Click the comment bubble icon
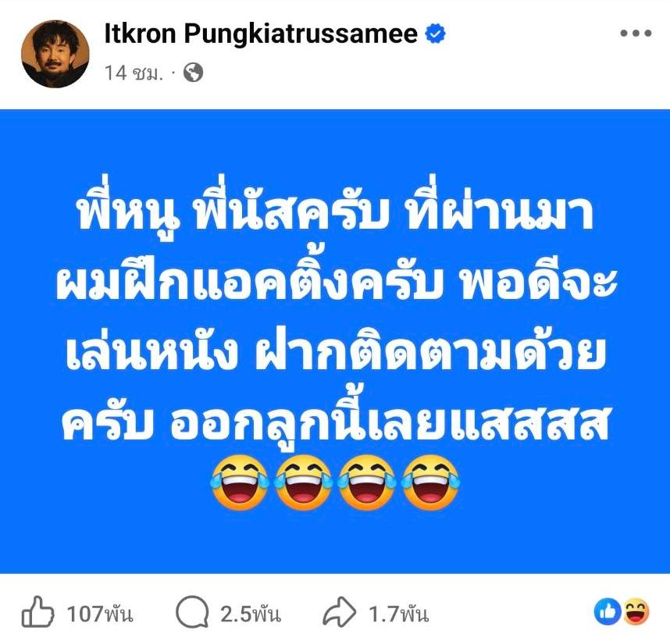The image size is (670, 644). coord(192,612)
